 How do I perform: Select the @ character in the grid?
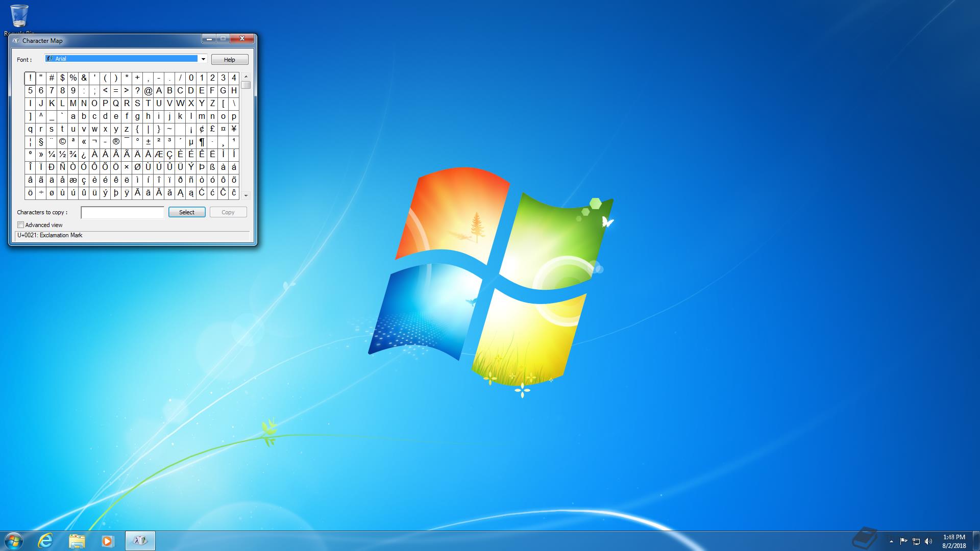[148, 91]
